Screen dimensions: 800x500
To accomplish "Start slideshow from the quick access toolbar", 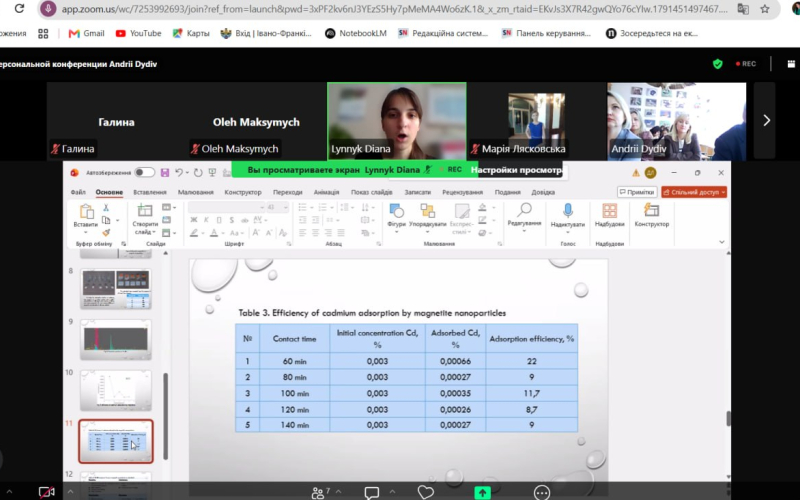I will pos(212,173).
